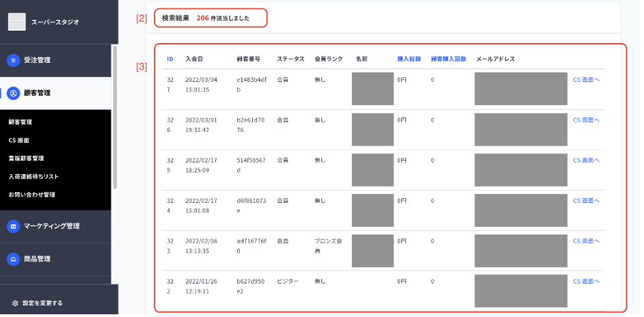Go to 入荷連絡待ちリスト
644x317 pixels.
tap(33, 176)
